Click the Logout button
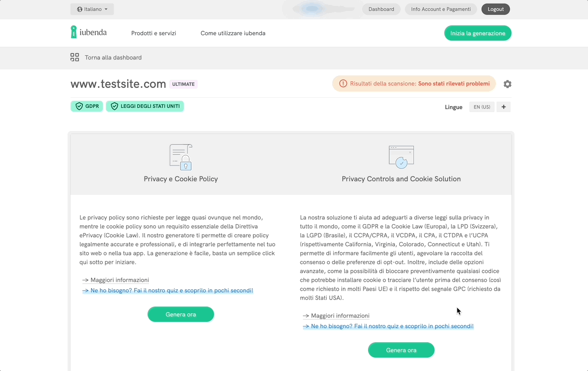588x371 pixels. click(x=496, y=9)
